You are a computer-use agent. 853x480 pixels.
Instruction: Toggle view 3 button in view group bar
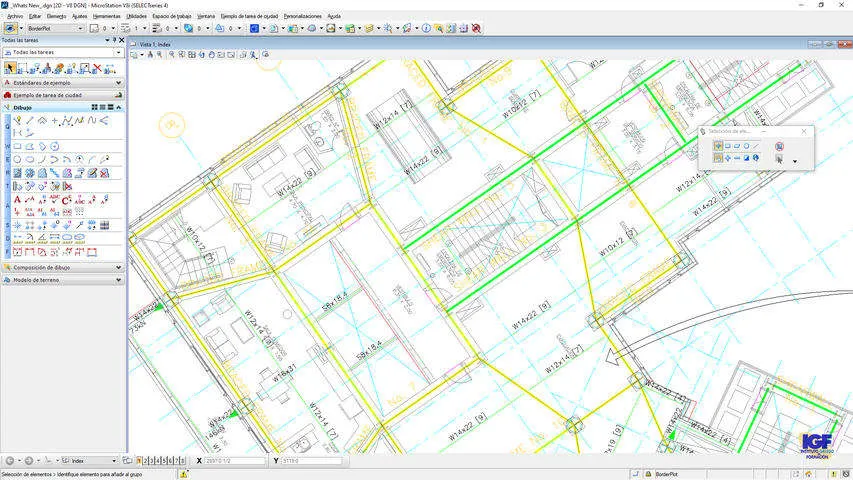pos(152,460)
